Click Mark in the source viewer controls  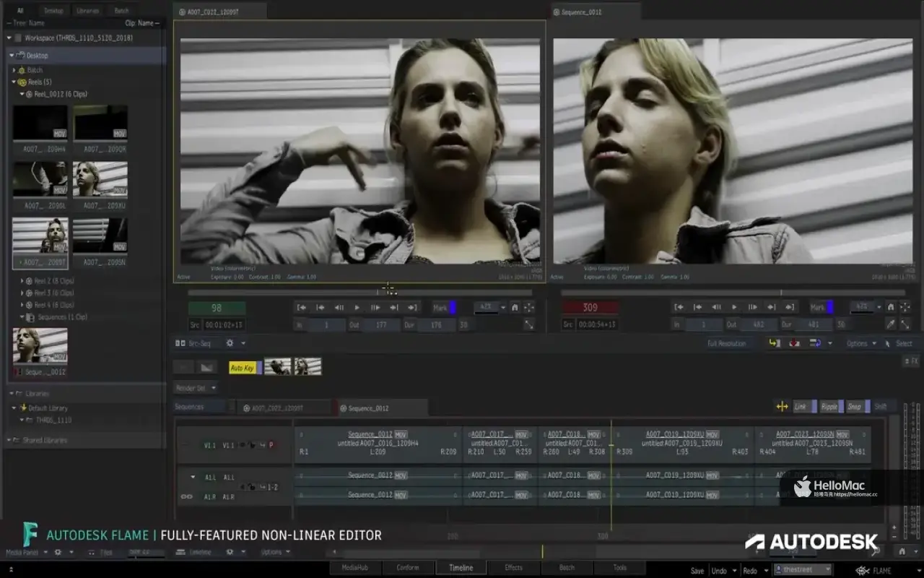pyautogui.click(x=440, y=307)
